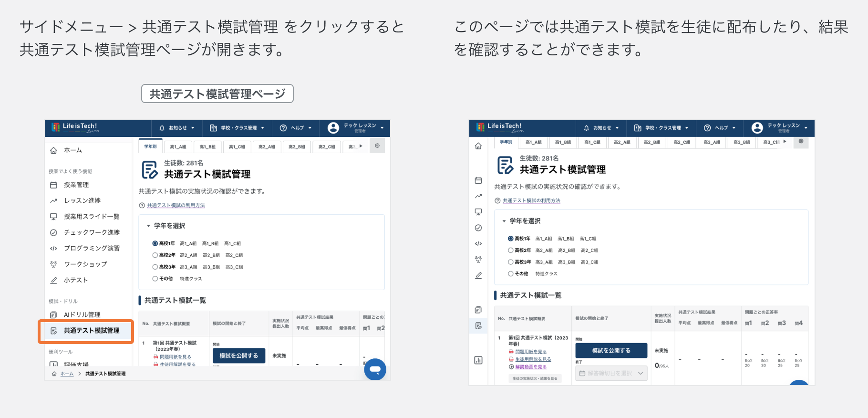
Task: Switch to 高3_A組 tab in right screenshot
Action: tap(712, 142)
